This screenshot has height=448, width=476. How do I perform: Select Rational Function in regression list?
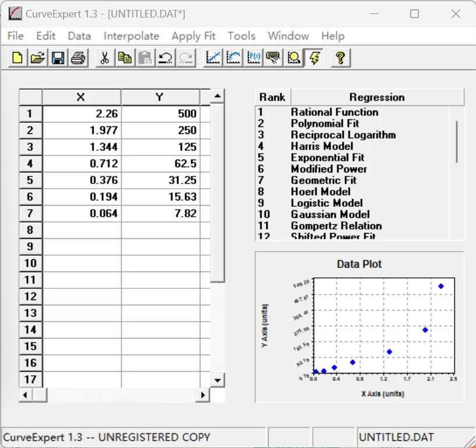click(x=334, y=112)
